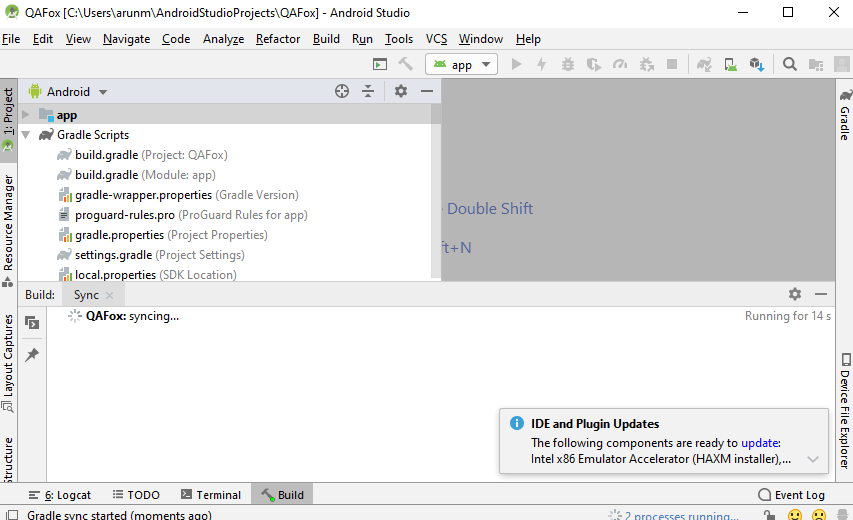Viewport: 853px width, 520px height.
Task: Open the Terminal tool window
Action: tap(211, 494)
